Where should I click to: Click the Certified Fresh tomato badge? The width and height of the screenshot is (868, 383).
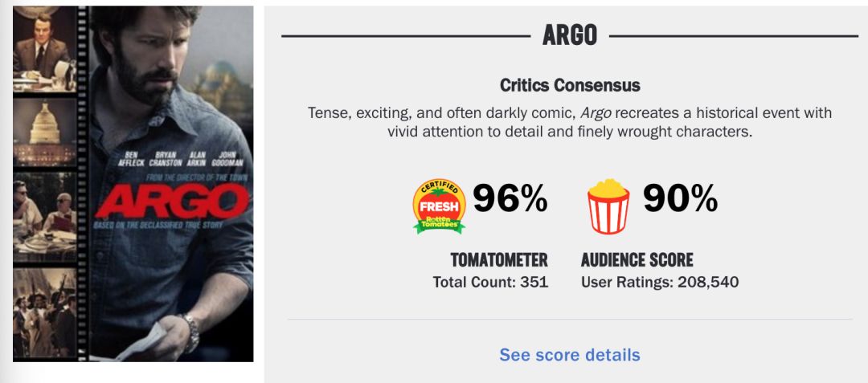tap(439, 206)
